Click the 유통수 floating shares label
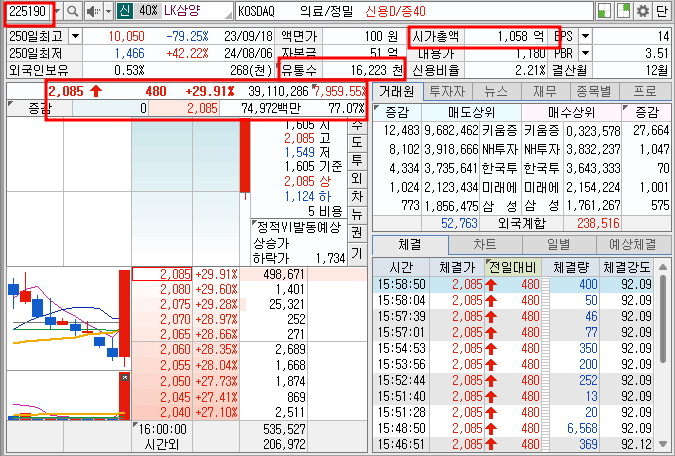 point(299,70)
